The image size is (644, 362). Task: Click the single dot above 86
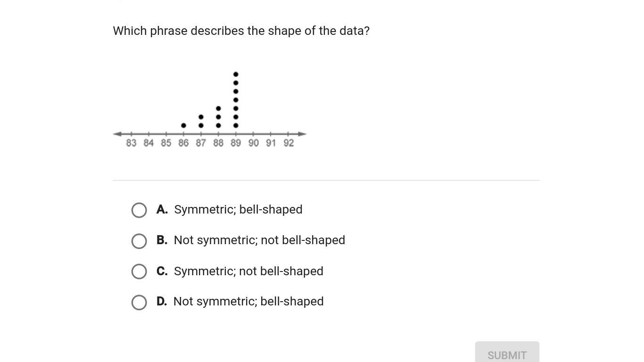183,125
